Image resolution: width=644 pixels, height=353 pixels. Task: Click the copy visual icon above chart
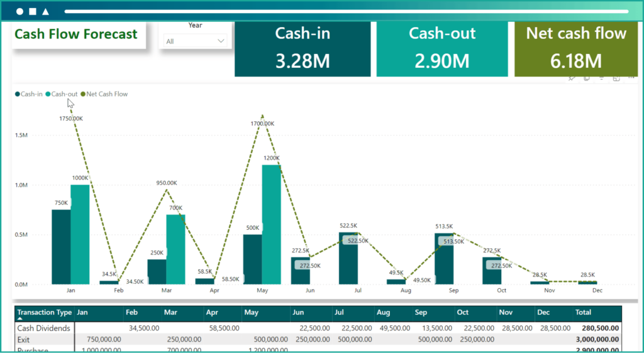tap(586, 79)
